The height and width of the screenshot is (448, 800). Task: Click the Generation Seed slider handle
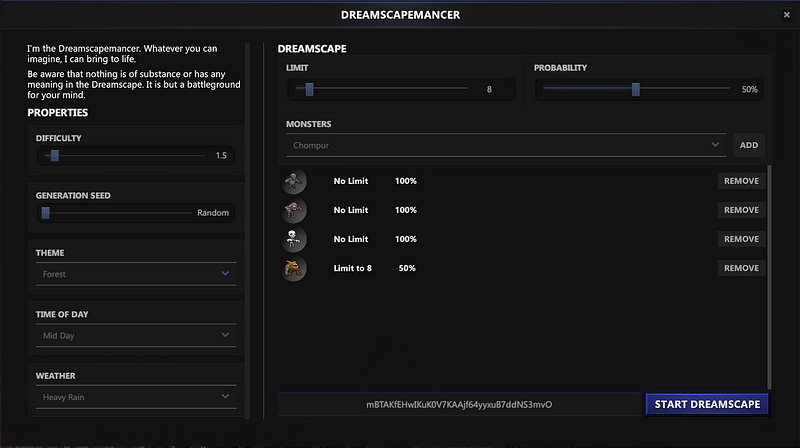pos(46,212)
